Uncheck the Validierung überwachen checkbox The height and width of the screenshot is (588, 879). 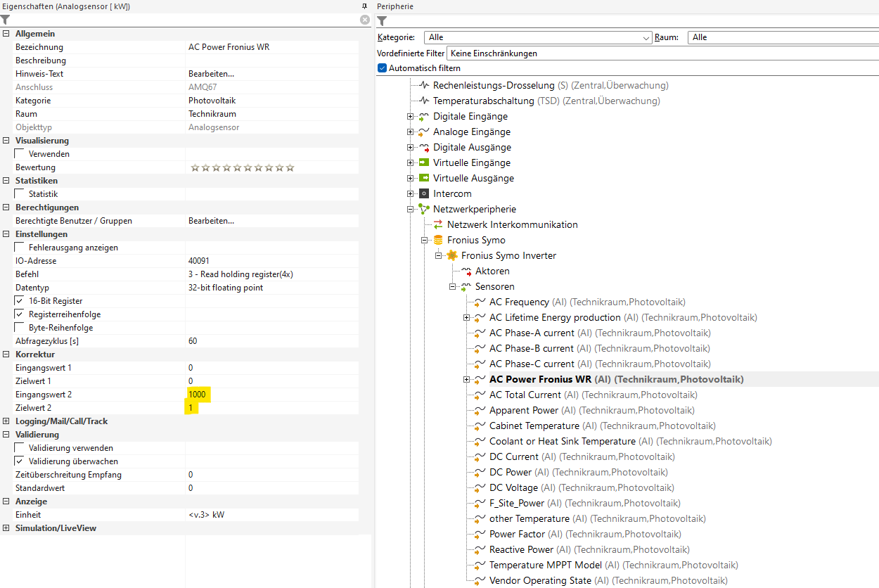20,461
